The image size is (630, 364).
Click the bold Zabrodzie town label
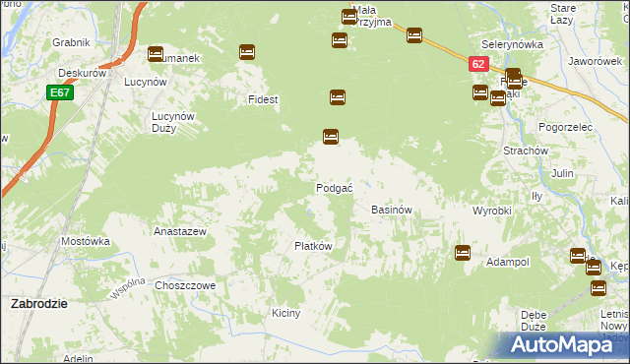click(39, 303)
